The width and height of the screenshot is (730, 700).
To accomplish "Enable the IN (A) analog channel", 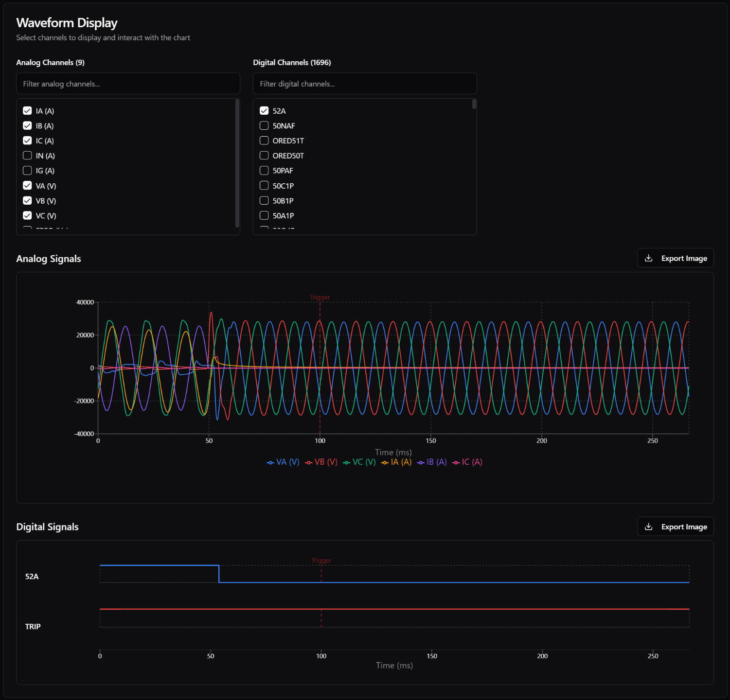I will coord(28,156).
